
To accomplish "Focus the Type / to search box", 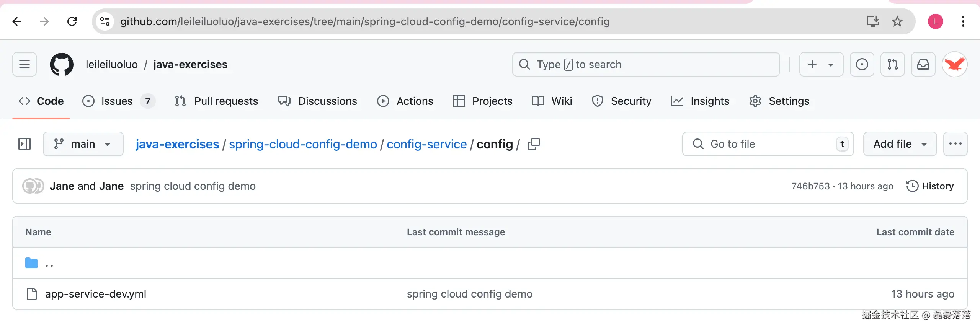I will coord(646,64).
